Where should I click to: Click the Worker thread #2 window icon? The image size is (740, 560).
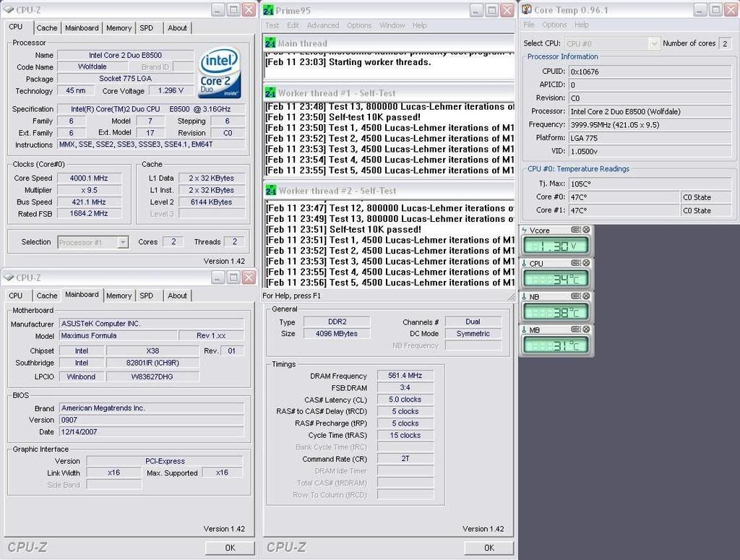[x=270, y=191]
